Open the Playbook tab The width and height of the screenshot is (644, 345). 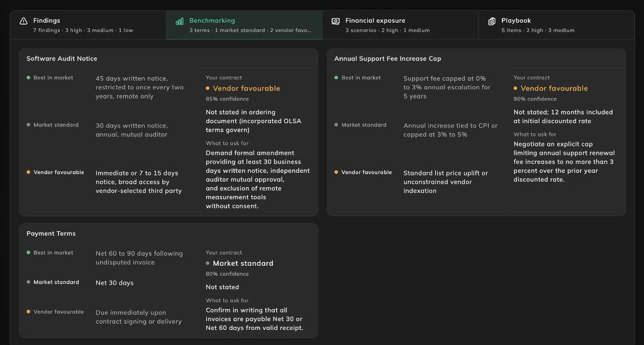556,25
